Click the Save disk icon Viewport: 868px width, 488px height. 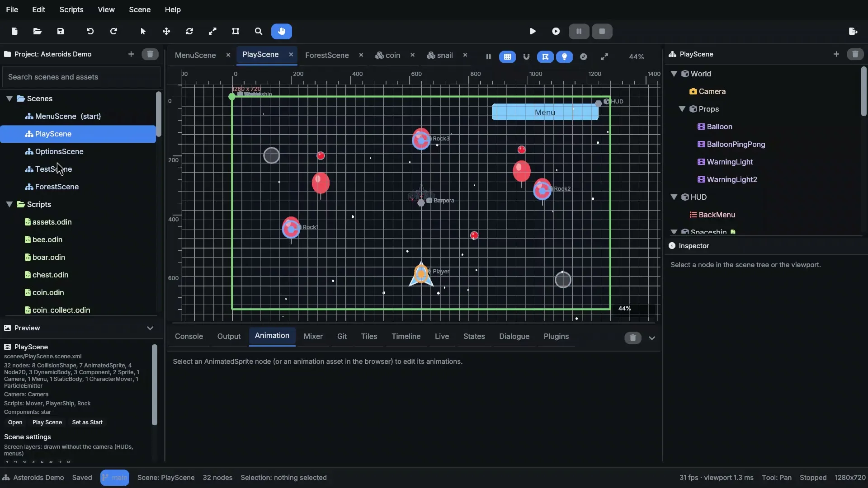pos(61,31)
